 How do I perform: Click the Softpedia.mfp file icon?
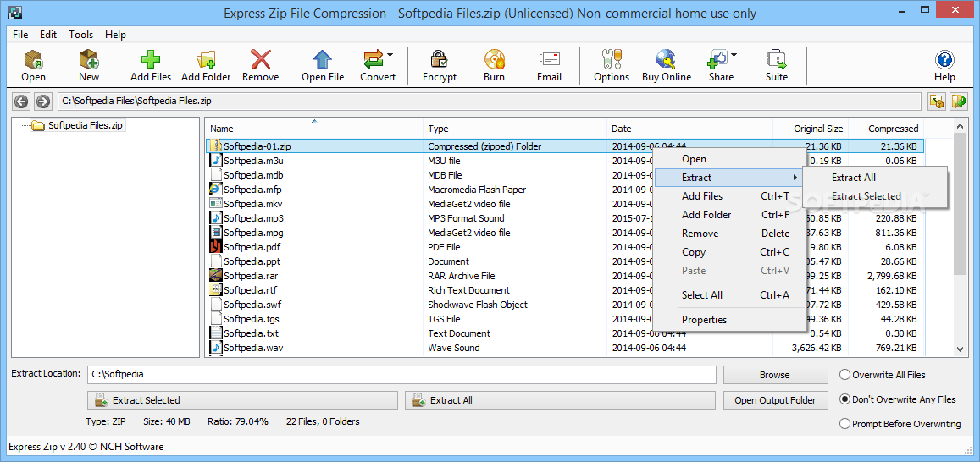(x=216, y=190)
